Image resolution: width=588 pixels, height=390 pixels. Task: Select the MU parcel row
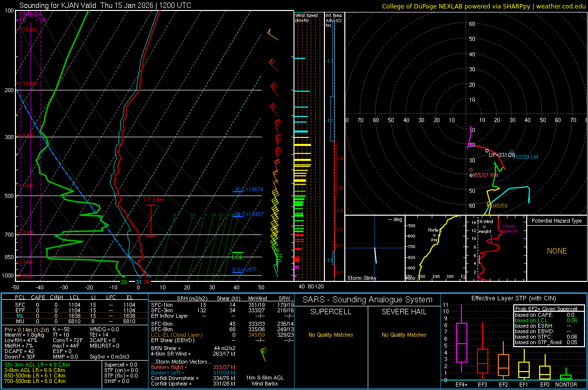(75, 321)
